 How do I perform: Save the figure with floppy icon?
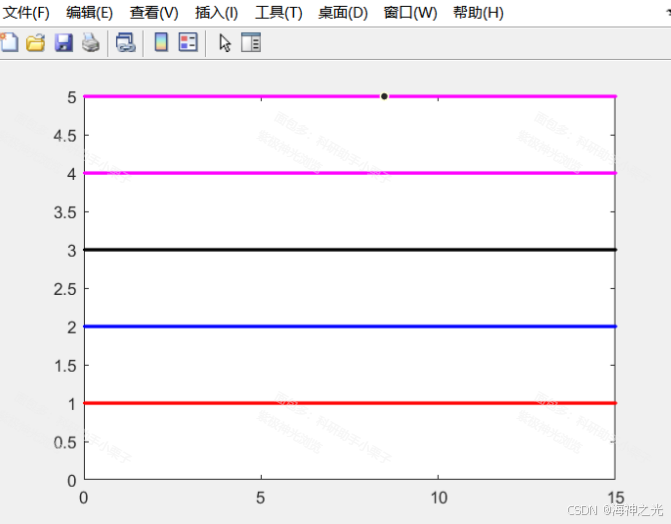tap(63, 43)
